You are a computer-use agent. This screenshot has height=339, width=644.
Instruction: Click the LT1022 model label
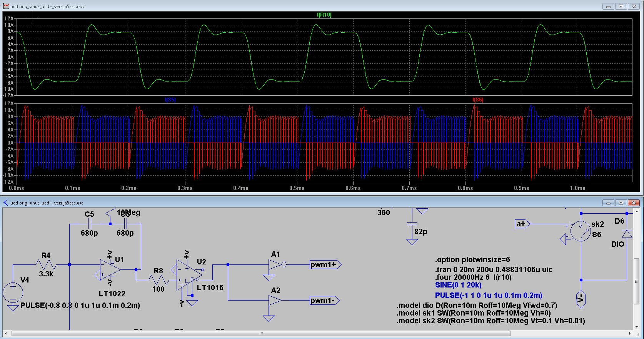tap(112, 294)
